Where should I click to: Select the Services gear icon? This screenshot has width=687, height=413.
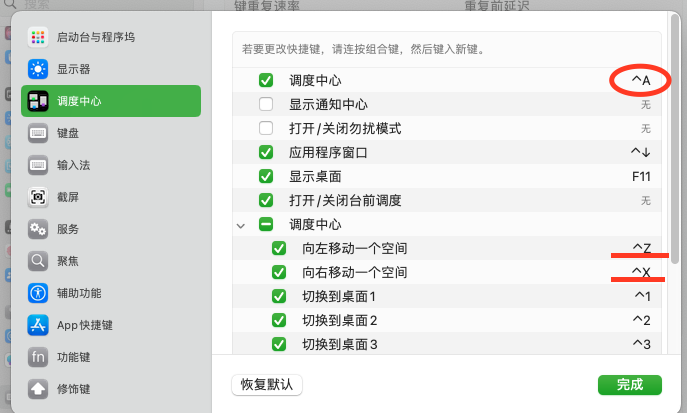tap(38, 229)
